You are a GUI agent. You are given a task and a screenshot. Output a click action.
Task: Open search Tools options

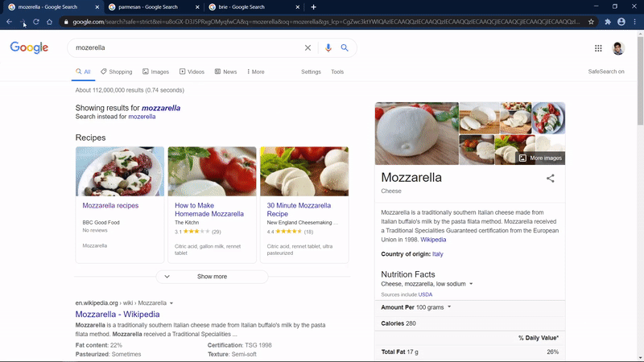tap(337, 72)
